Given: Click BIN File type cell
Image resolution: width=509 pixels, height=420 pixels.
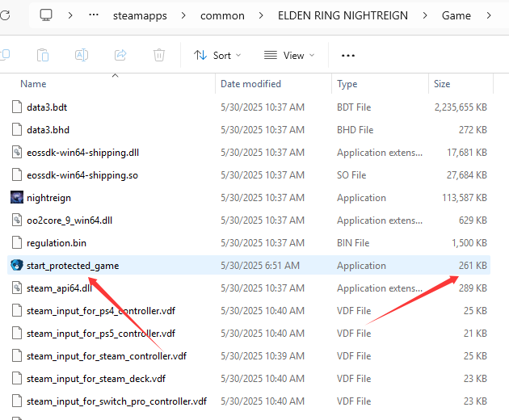Looking at the screenshot, I should click(353, 243).
